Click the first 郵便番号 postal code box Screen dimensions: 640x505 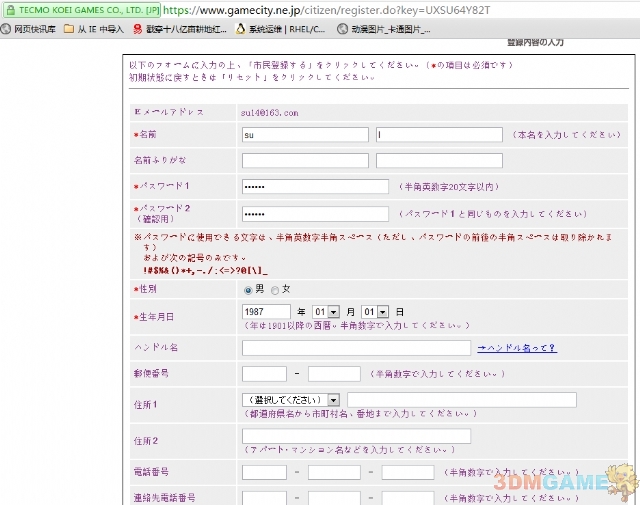coord(264,374)
